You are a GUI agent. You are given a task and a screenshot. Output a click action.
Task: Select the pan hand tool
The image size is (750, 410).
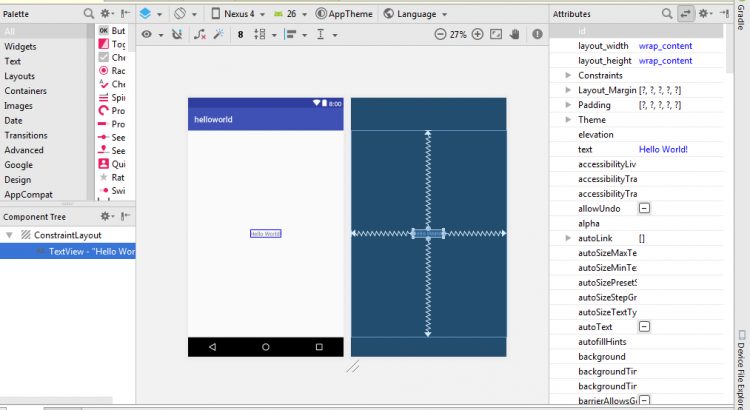point(514,34)
